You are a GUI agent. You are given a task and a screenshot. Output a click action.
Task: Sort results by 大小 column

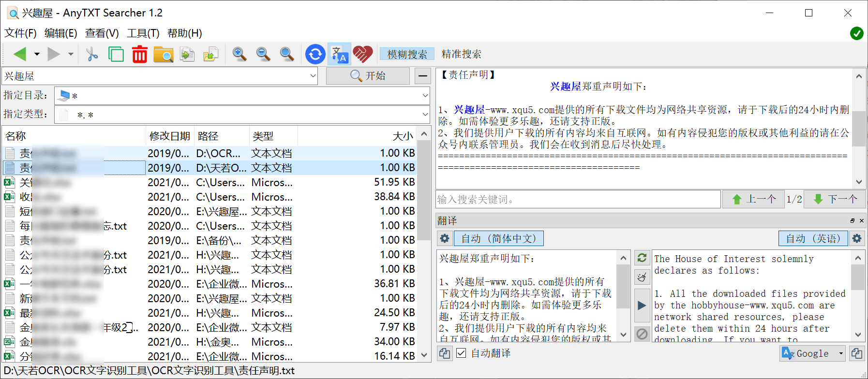coord(357,136)
